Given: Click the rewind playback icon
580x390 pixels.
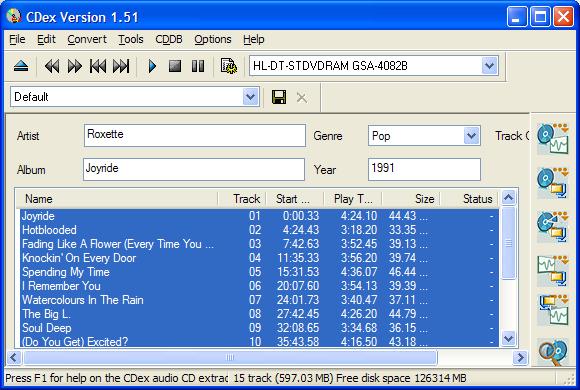Looking at the screenshot, I should point(52,66).
